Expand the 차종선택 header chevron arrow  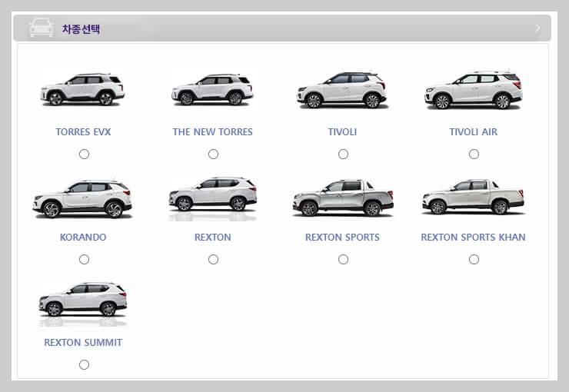pyautogui.click(x=537, y=28)
